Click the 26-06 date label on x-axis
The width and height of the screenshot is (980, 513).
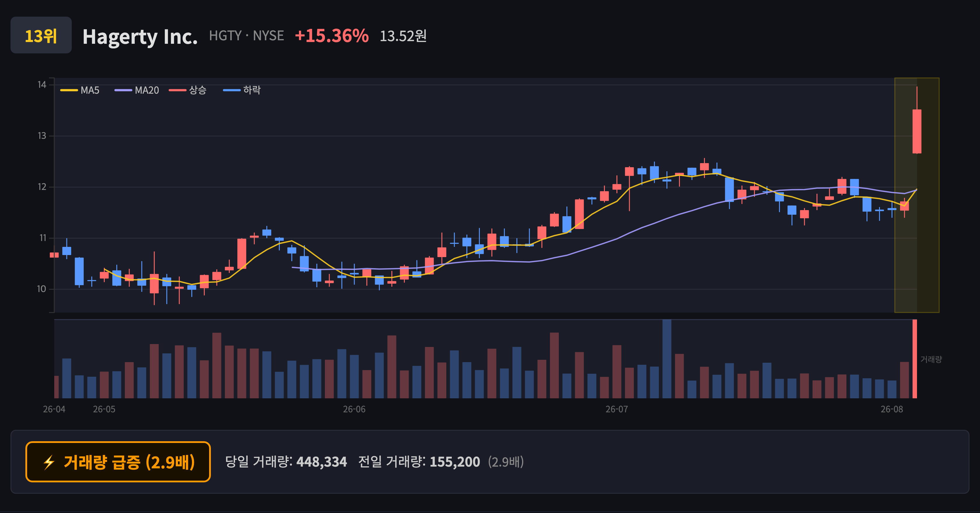click(354, 409)
